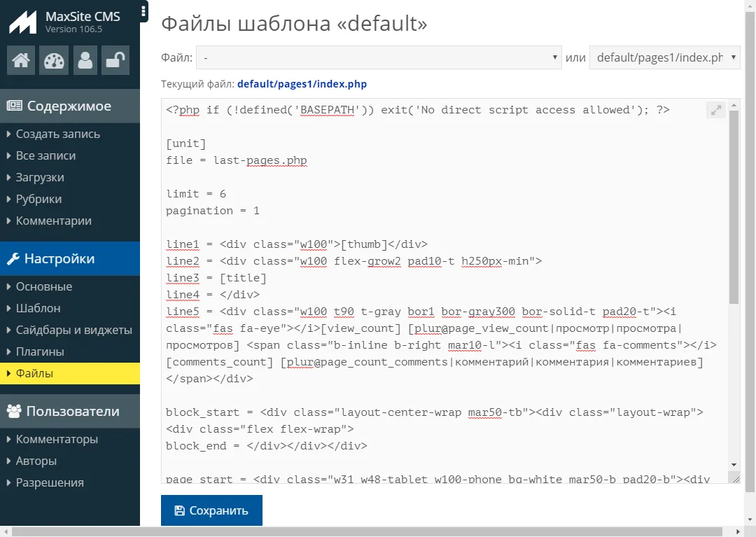Collapse the Настройки sidebar section

[60, 258]
